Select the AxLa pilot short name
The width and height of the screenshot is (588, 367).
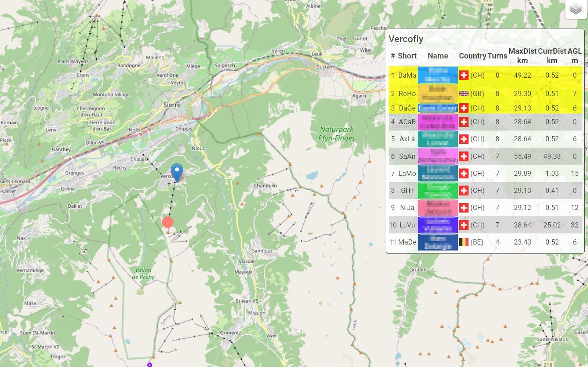click(x=407, y=139)
